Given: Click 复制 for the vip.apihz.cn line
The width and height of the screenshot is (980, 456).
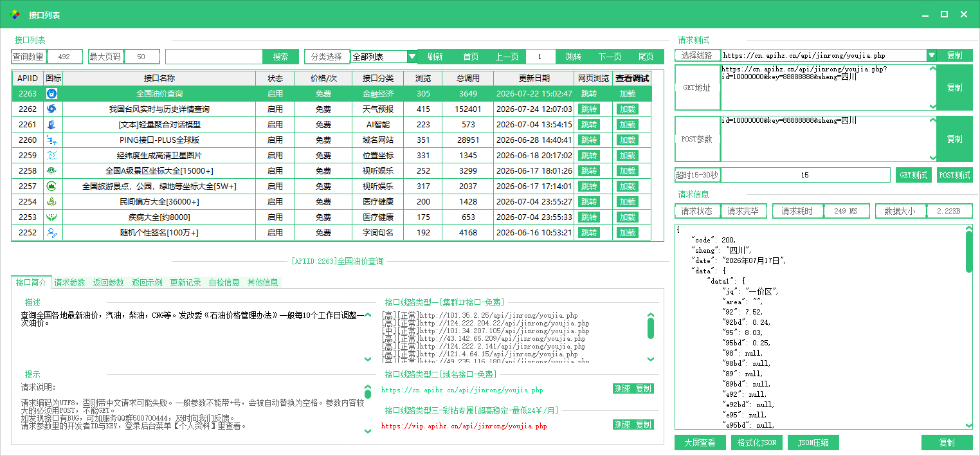Looking at the screenshot, I should point(644,424).
